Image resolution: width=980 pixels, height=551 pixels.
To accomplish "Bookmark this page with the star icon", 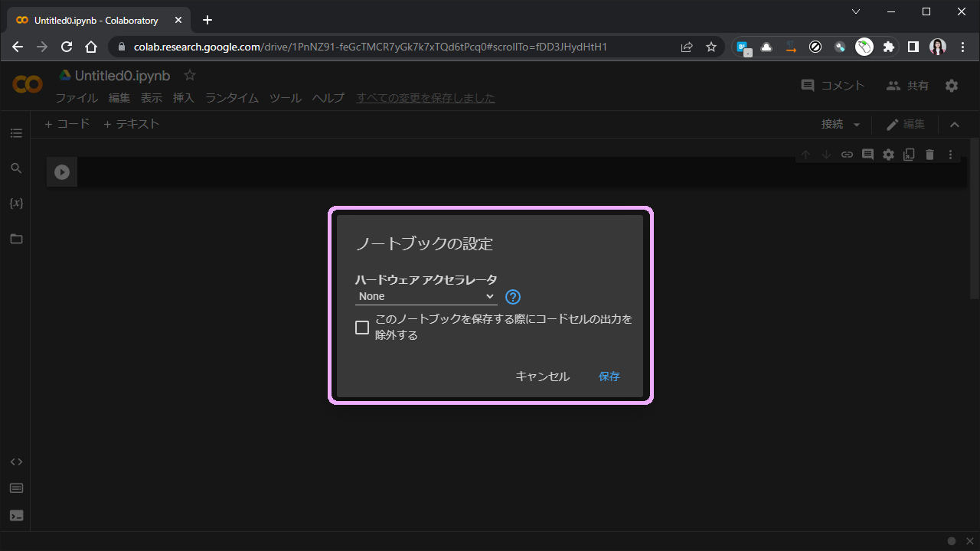I will (711, 47).
